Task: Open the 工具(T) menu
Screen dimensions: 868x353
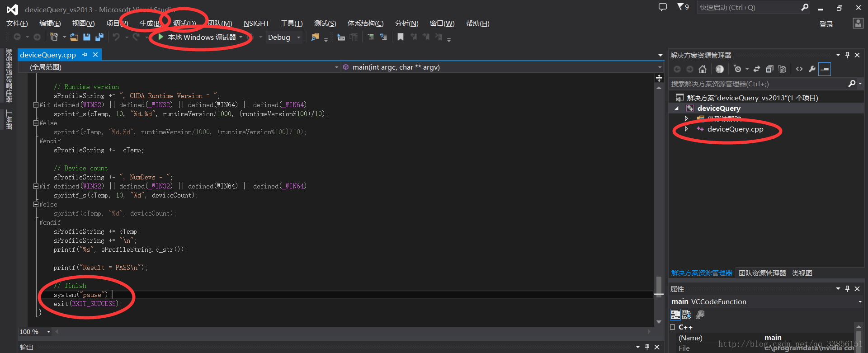Action: click(x=292, y=24)
